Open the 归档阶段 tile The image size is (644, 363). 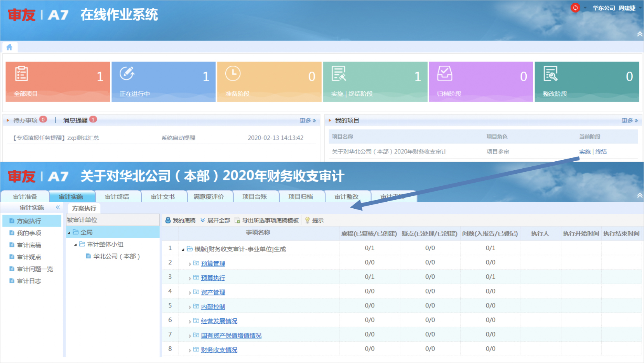[481, 82]
